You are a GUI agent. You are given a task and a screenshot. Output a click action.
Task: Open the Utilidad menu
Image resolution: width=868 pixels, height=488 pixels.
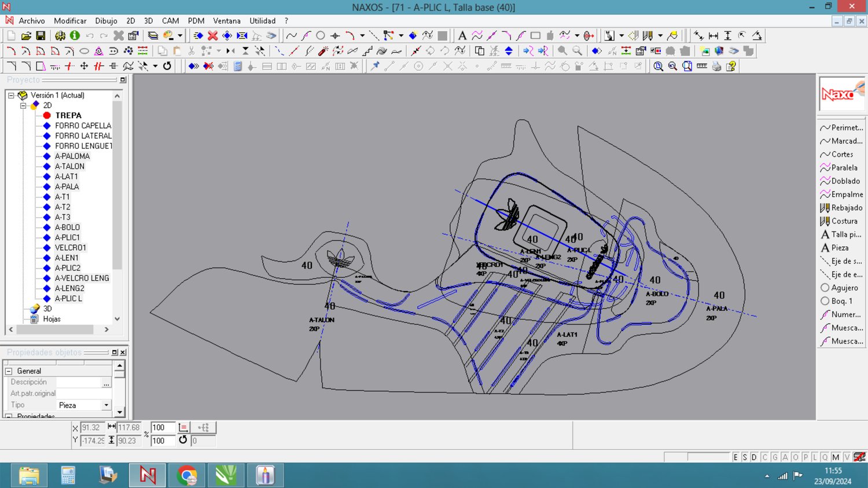click(262, 21)
